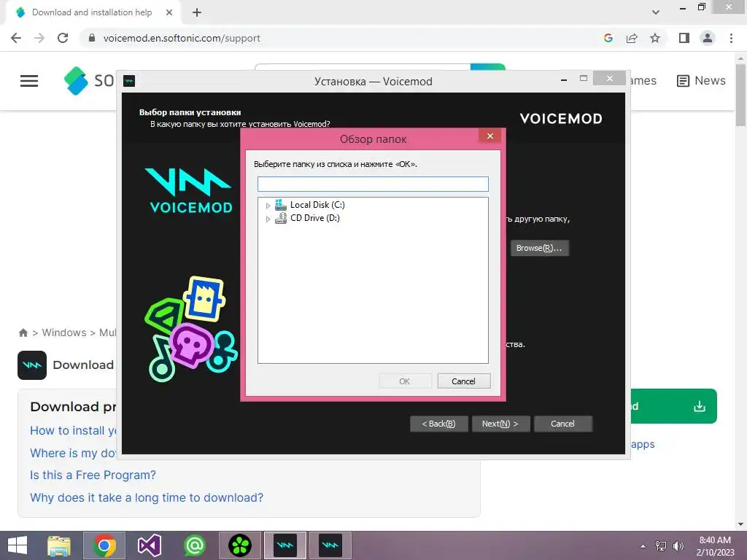Open 'How to install' help link

pos(74,430)
